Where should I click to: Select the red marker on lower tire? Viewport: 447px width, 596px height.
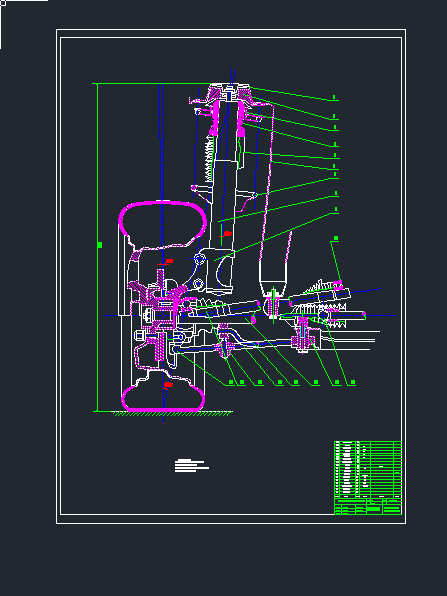pos(168,385)
